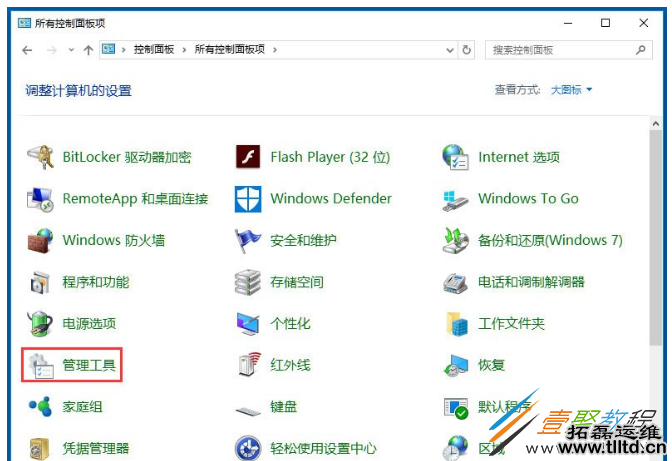Open the 电源选项 battery icon
The image size is (672, 461).
[x=40, y=323]
